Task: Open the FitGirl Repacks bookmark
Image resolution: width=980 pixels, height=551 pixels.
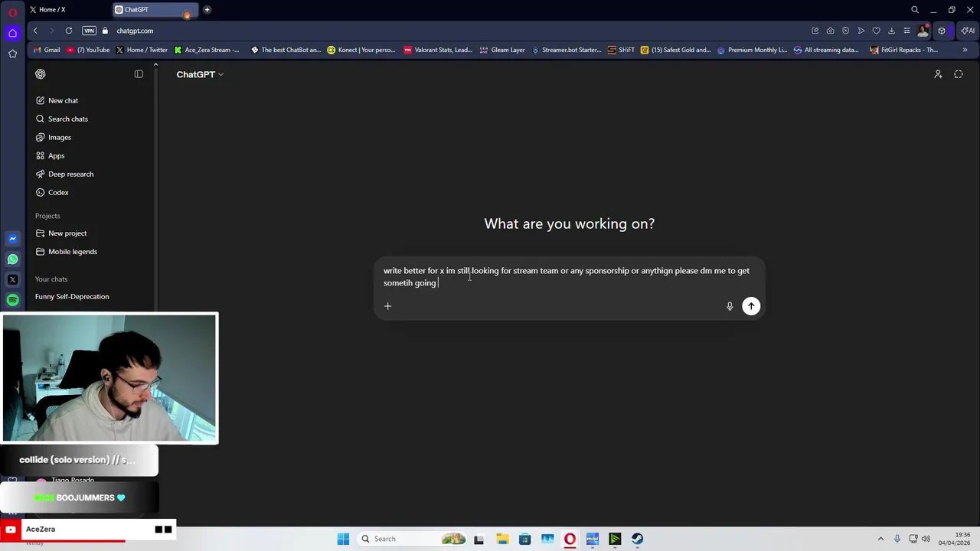Action: (903, 50)
